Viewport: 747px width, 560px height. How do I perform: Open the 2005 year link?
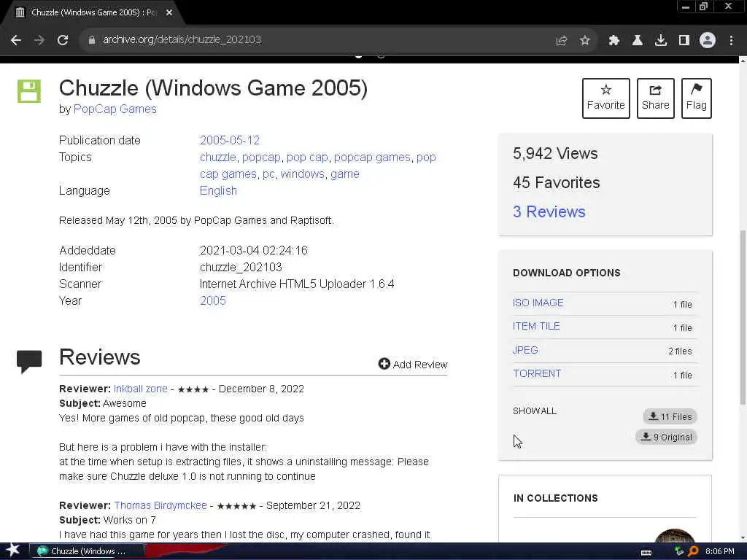[x=212, y=301]
